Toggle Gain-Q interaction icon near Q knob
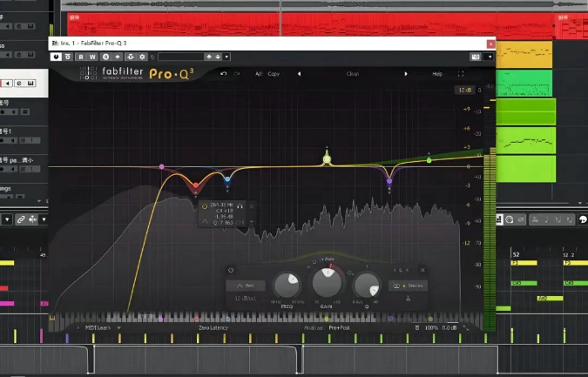588x377 pixels. pos(349,273)
